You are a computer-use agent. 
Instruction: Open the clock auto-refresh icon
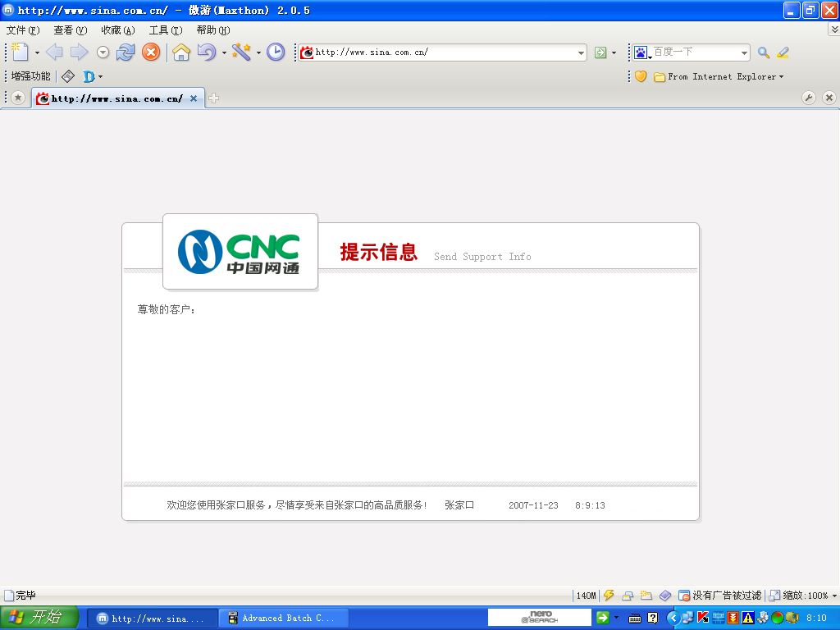[276, 52]
